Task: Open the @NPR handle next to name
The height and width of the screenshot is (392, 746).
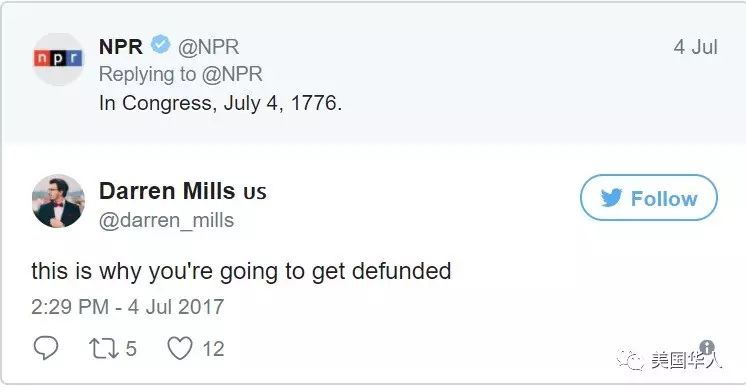Action: (x=208, y=47)
